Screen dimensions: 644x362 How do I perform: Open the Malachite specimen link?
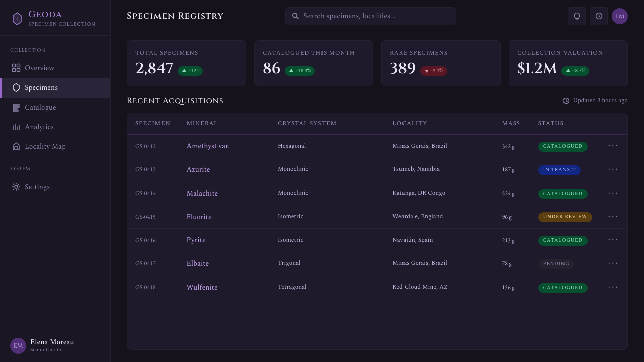202,193
